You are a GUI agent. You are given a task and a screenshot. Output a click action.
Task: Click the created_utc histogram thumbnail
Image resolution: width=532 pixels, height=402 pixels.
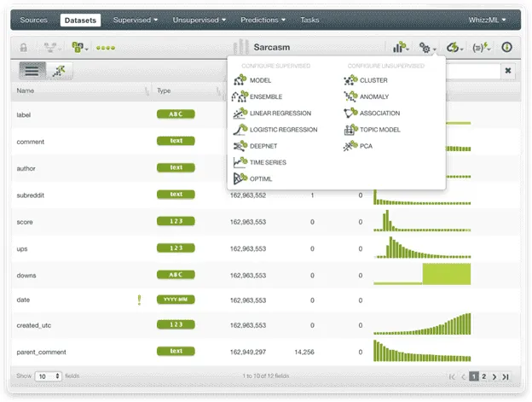click(x=422, y=324)
